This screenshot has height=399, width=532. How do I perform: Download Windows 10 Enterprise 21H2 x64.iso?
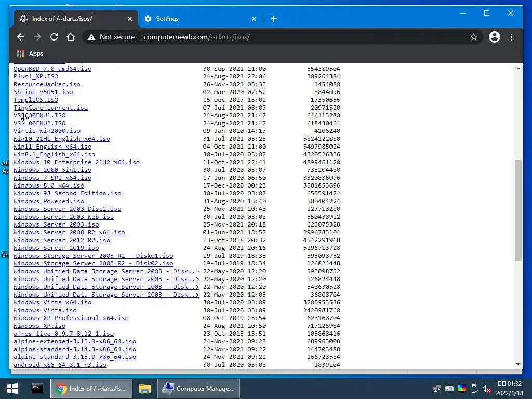76,162
